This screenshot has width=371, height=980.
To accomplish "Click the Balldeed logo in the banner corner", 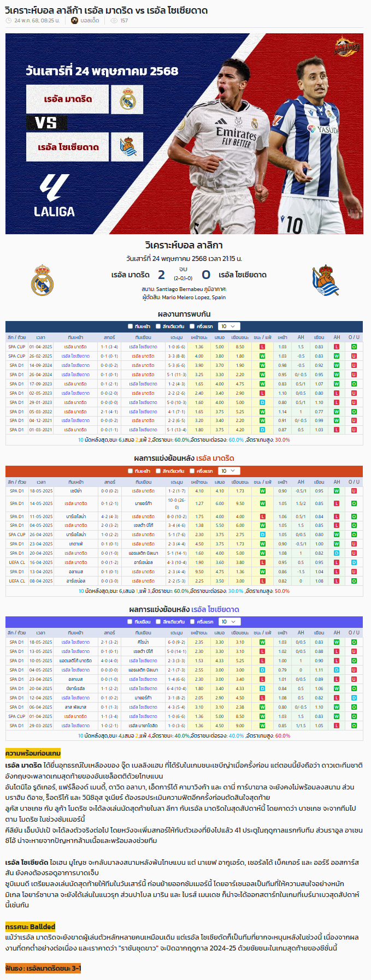I will (348, 47).
